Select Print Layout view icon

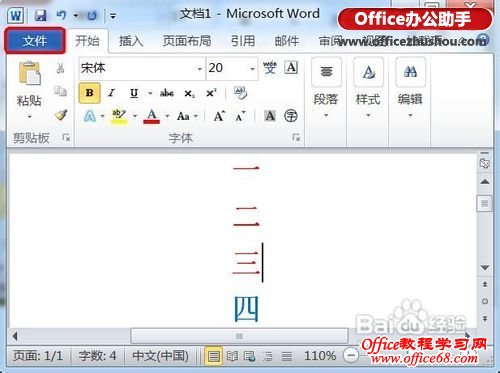point(213,356)
